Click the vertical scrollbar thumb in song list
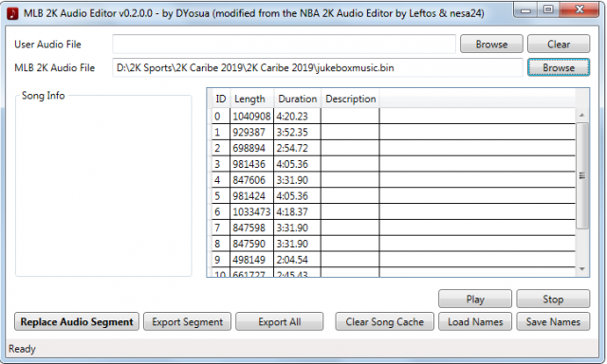 [581, 175]
